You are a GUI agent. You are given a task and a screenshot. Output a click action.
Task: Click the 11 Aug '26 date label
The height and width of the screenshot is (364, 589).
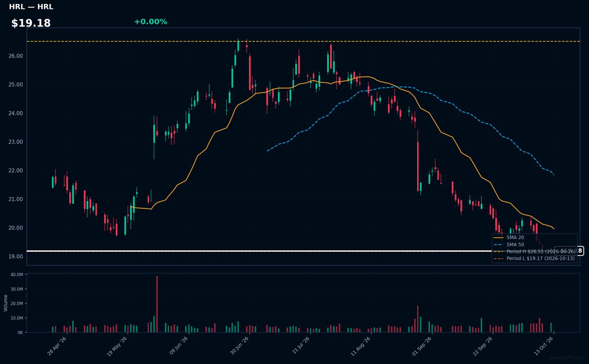(x=361, y=346)
